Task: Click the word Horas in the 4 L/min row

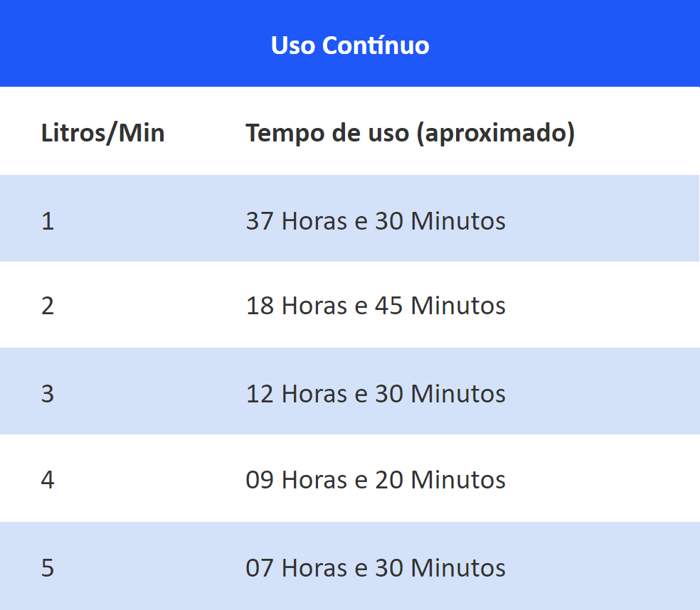Action: pyautogui.click(x=314, y=480)
